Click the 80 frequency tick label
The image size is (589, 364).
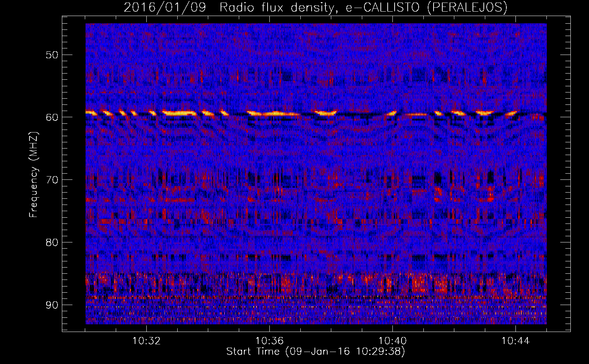[x=52, y=242]
